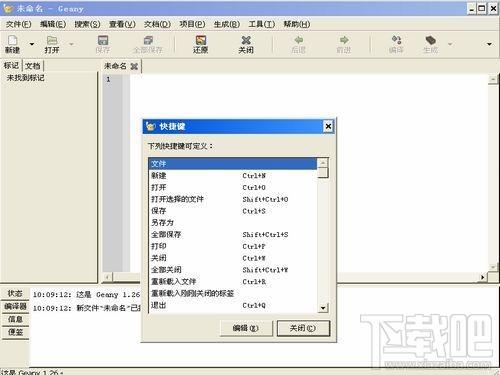Screen dimensions: 500x375
Task: Minimize the Geany main window
Action: (471, 9)
